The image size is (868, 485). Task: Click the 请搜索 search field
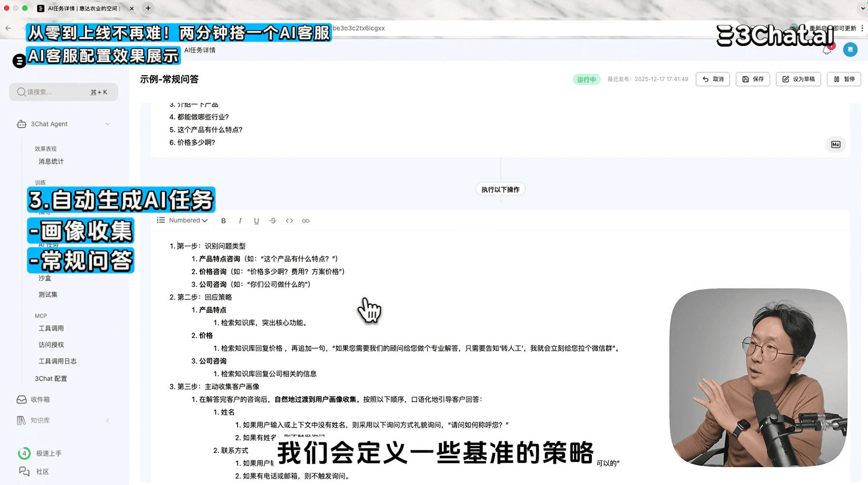tap(63, 92)
